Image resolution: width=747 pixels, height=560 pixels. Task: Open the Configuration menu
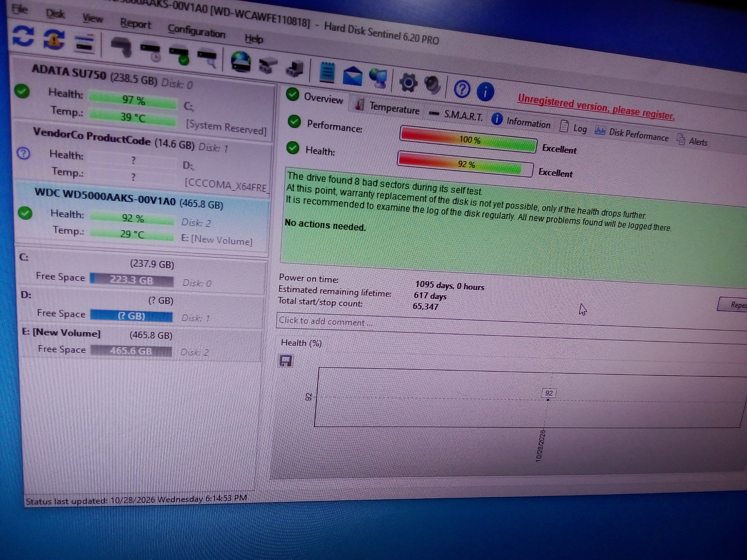click(196, 31)
